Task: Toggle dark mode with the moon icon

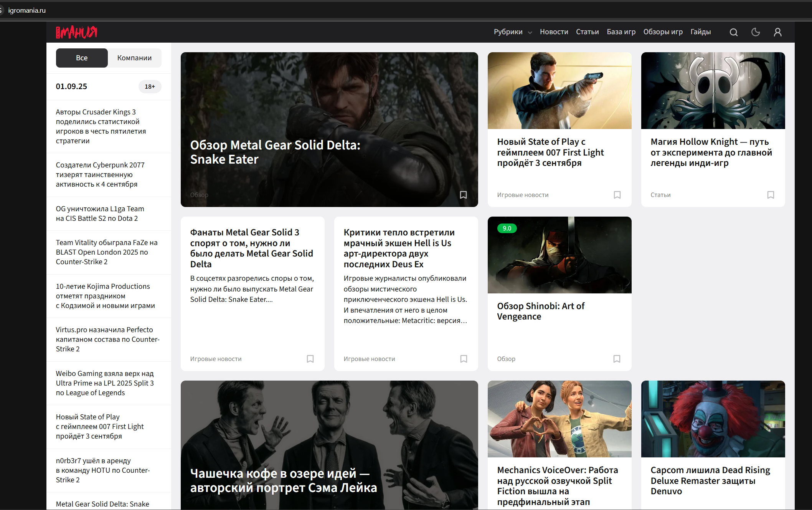Action: click(755, 32)
